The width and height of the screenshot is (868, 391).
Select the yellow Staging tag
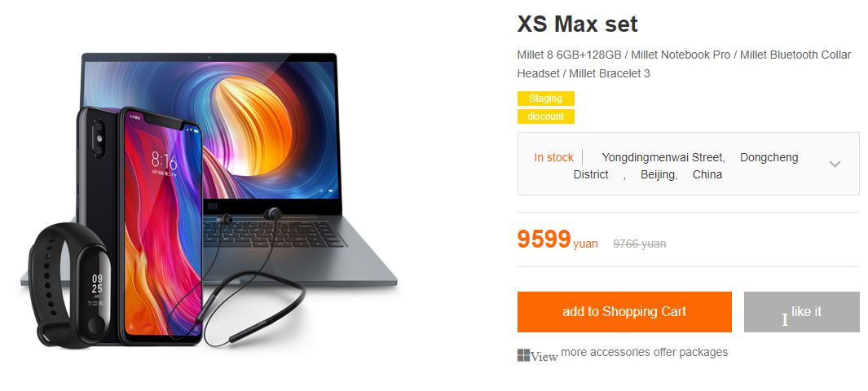[546, 99]
